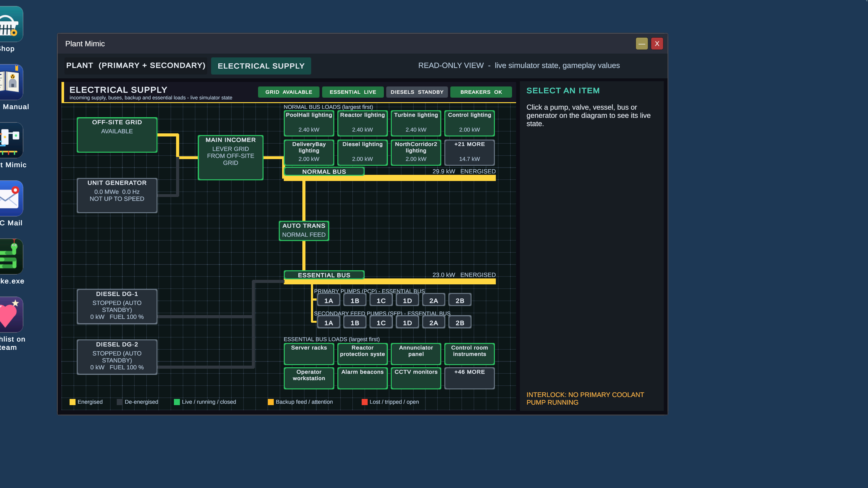The image size is (868, 488).
Task: Open the wishlist heart desktop icon
Action: tap(11, 315)
